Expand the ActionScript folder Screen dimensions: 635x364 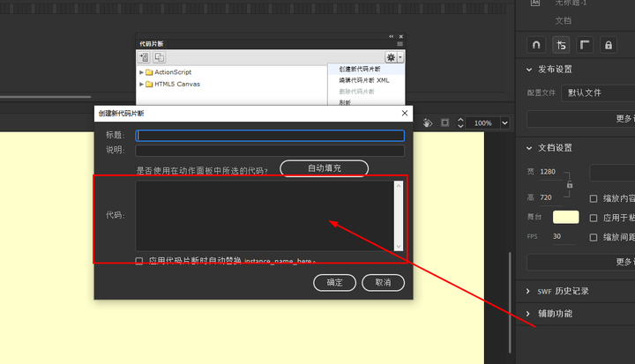141,72
